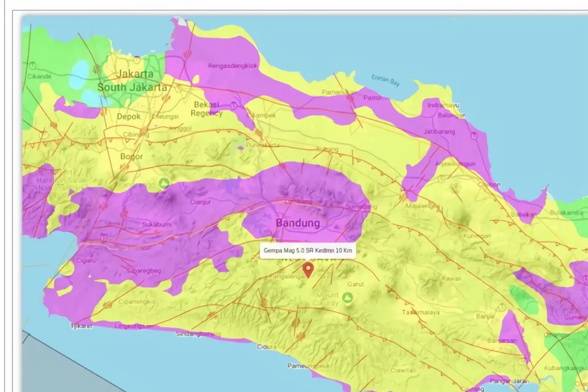588x392 pixels.
Task: Click the green Pangrango mountain icon
Action: [164, 183]
